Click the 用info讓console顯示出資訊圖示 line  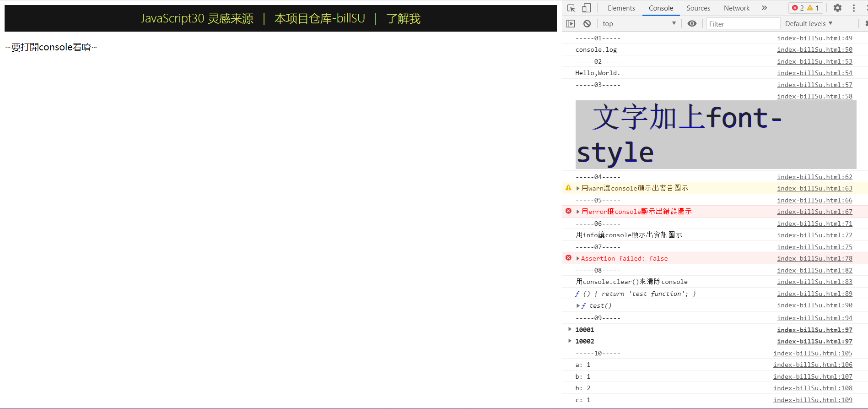pyautogui.click(x=629, y=235)
